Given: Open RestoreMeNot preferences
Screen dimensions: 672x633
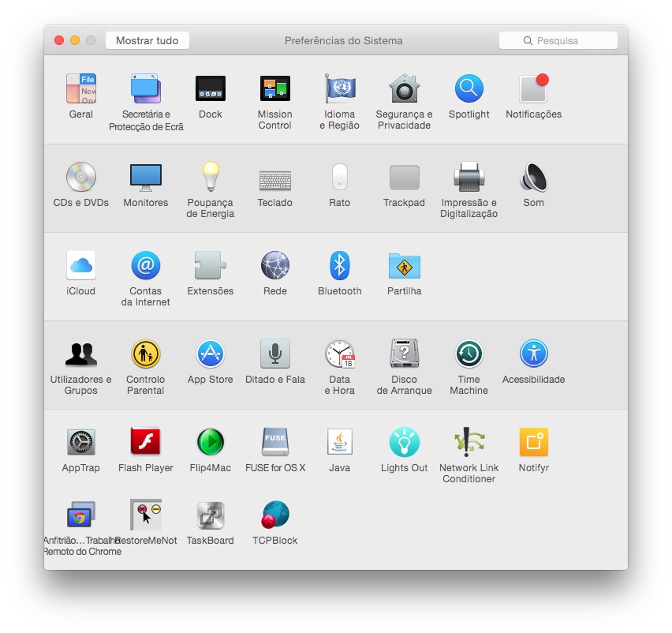Looking at the screenshot, I should pos(146,515).
